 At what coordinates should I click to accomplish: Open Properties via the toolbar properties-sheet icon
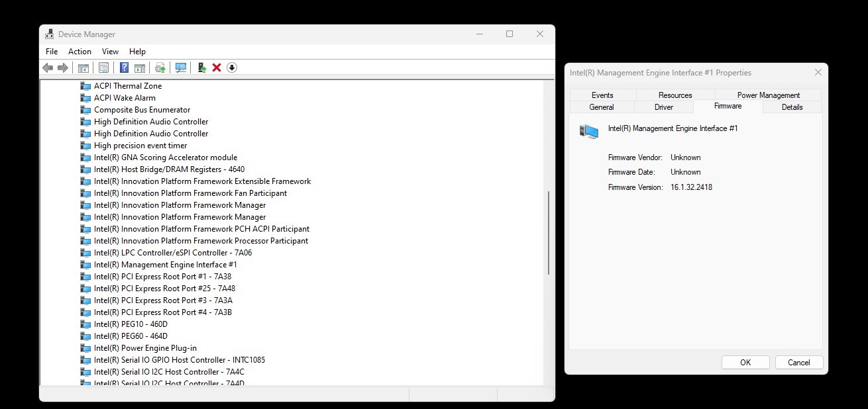coord(103,68)
